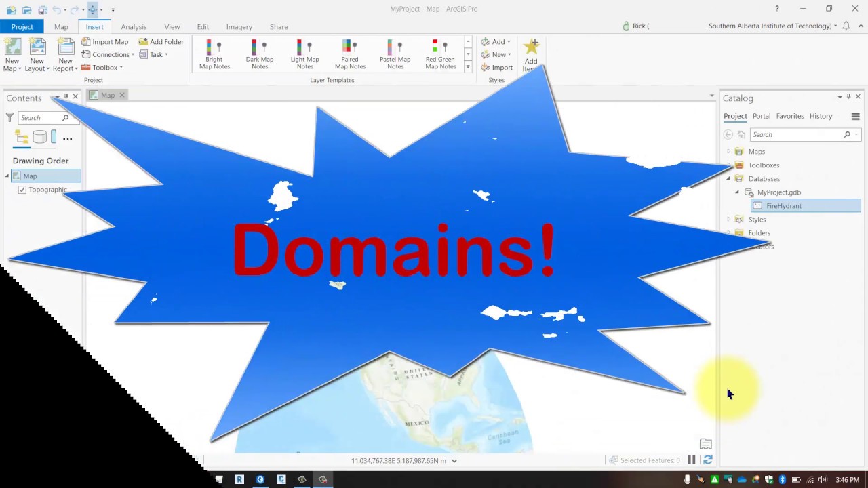This screenshot has height=488, width=868.
Task: Click the refresh icon in status bar
Action: click(x=707, y=460)
